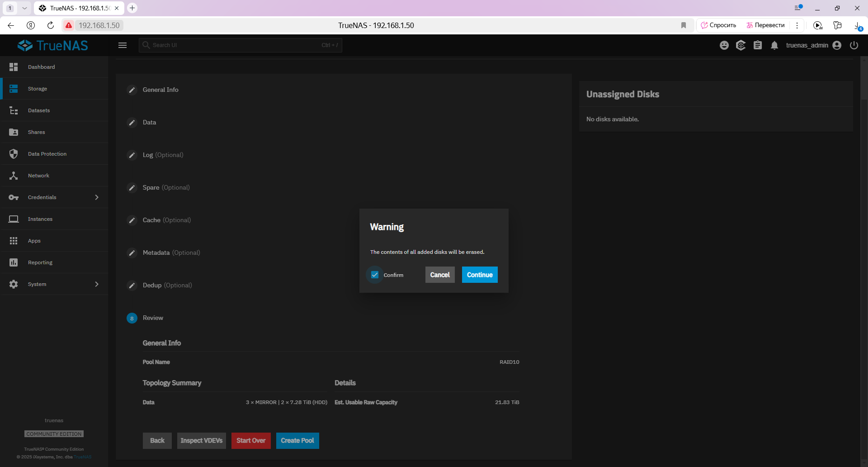Uncheck the Confirm checkbox
This screenshot has width=868, height=467.
pos(375,275)
